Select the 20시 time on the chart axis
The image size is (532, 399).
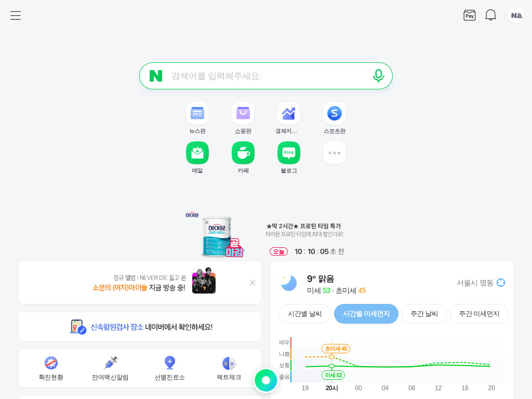pyautogui.click(x=332, y=388)
